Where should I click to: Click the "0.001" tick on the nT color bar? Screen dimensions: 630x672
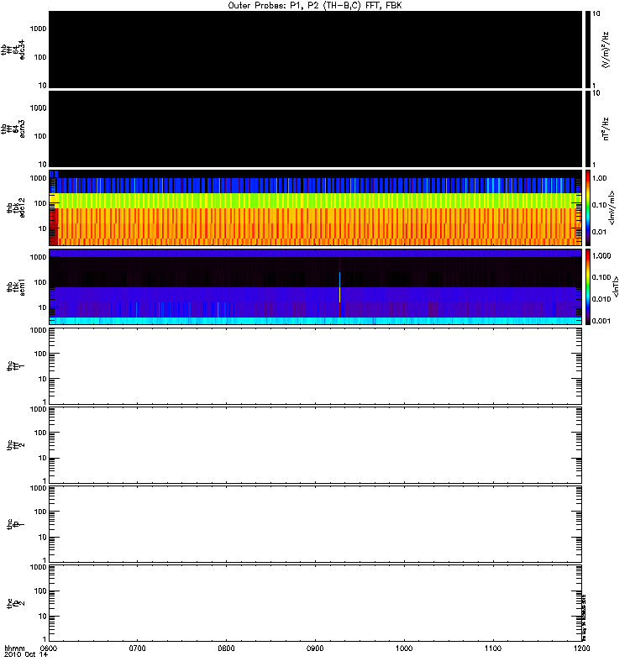point(601,321)
